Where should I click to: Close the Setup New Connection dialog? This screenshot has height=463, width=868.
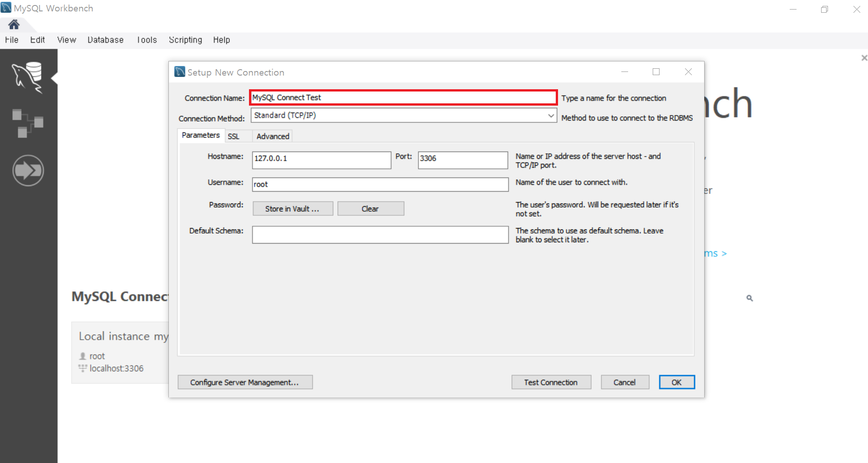coord(688,72)
